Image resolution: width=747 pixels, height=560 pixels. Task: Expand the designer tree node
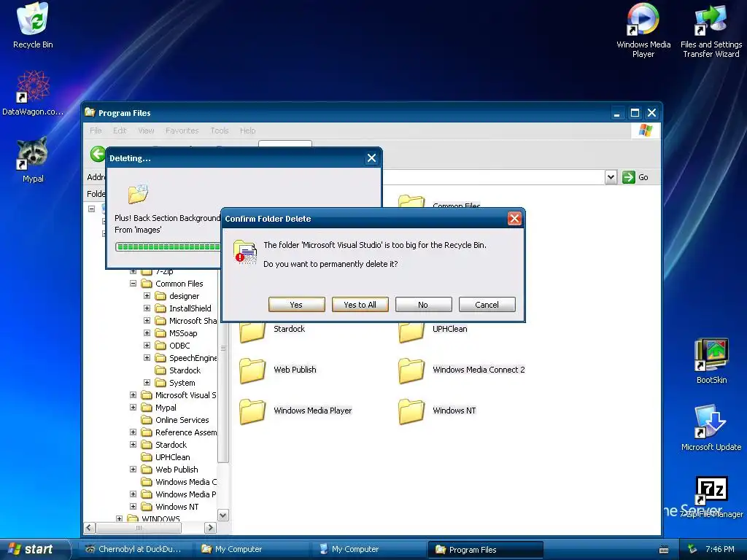(147, 296)
